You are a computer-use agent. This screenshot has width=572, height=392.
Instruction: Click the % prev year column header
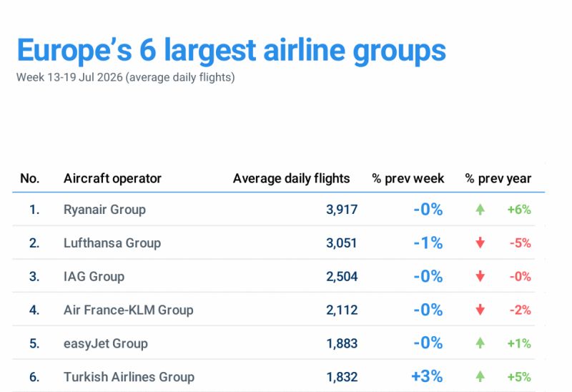pyautogui.click(x=498, y=179)
